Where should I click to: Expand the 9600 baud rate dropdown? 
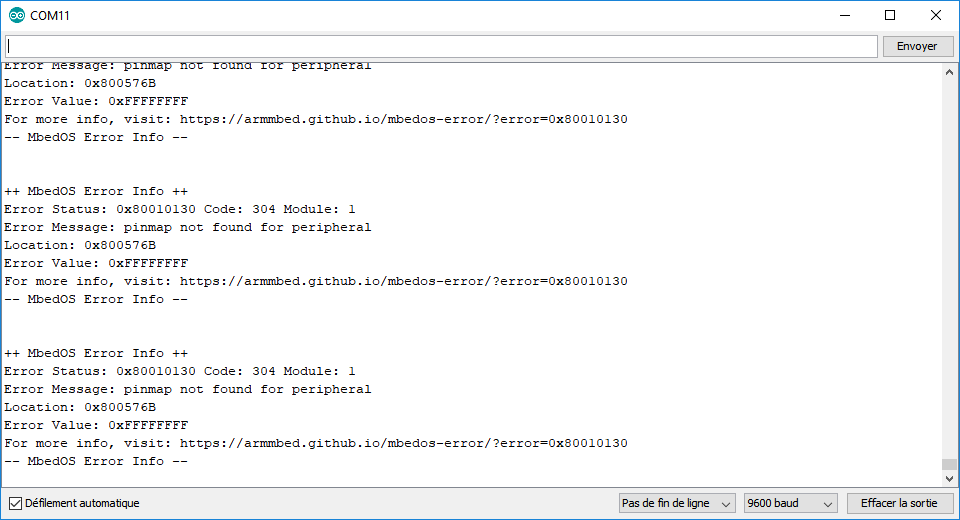click(x=789, y=503)
